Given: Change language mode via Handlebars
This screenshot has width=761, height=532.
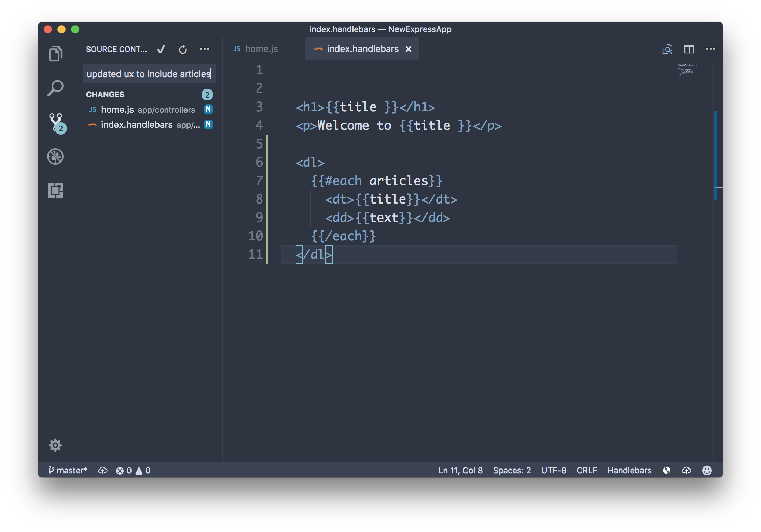Looking at the screenshot, I should [629, 470].
